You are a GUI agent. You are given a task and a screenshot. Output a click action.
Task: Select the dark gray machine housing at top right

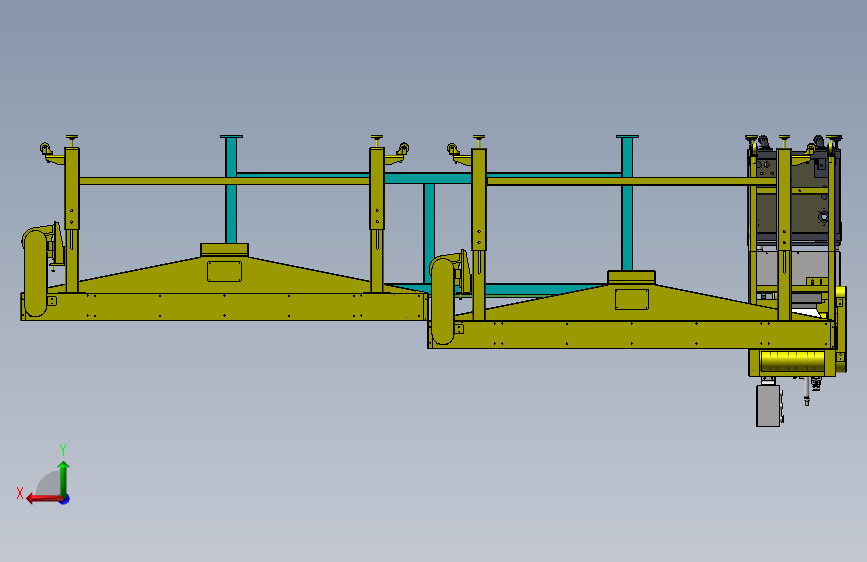797,197
